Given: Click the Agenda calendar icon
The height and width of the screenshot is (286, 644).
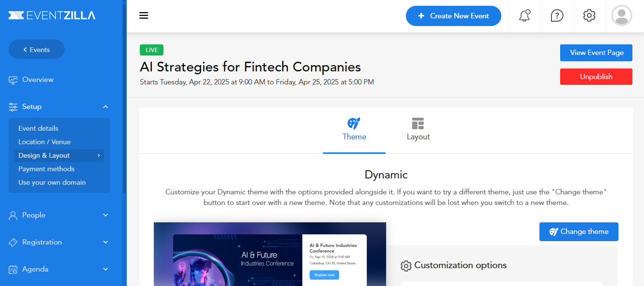Looking at the screenshot, I should point(13,269).
